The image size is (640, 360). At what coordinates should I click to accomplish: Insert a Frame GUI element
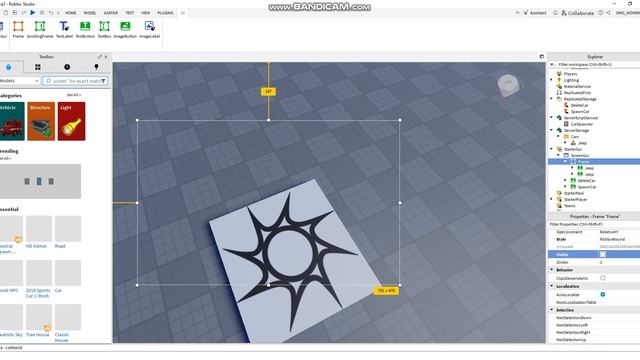pos(18,30)
